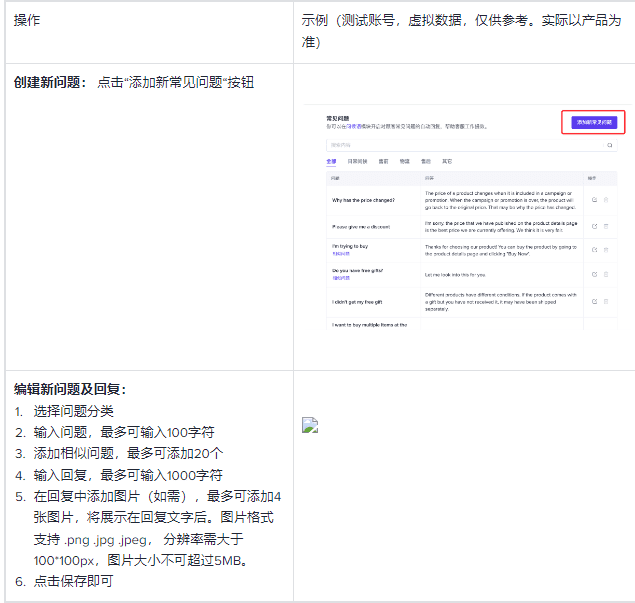Click the 编辑新问题及回复 bold heading
This screenshot has height=603, width=635.
pos(70,389)
